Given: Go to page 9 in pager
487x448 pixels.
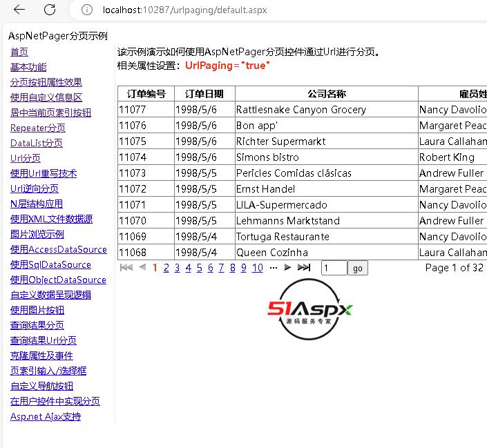Looking at the screenshot, I should 243,268.
